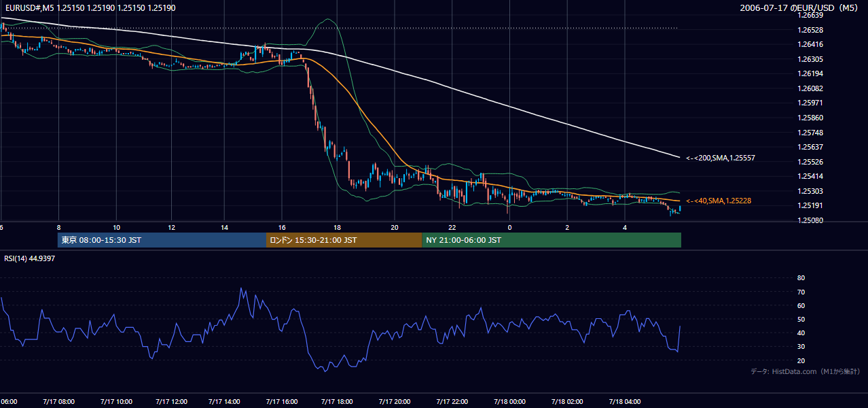The width and height of the screenshot is (868, 408).
Task: Click price level 1.26416 on price axis
Action: tap(811, 44)
